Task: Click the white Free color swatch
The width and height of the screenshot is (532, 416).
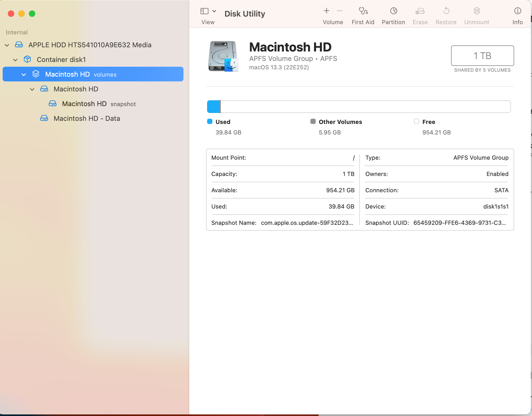Action: 417,121
